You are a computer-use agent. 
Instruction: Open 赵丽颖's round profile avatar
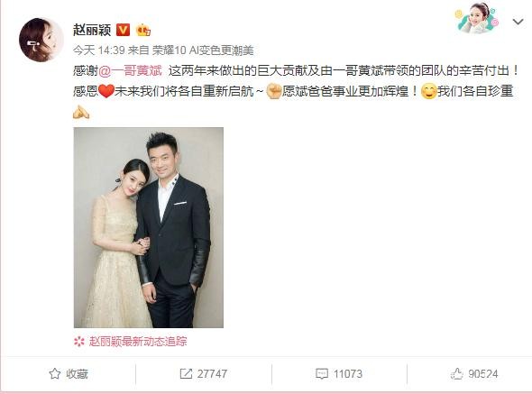(x=41, y=40)
